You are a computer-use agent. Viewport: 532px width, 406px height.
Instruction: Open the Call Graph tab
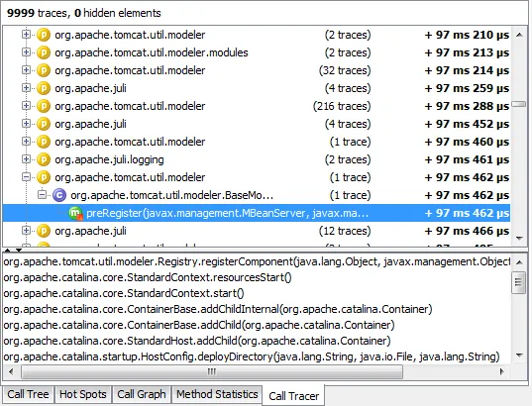pos(142,394)
